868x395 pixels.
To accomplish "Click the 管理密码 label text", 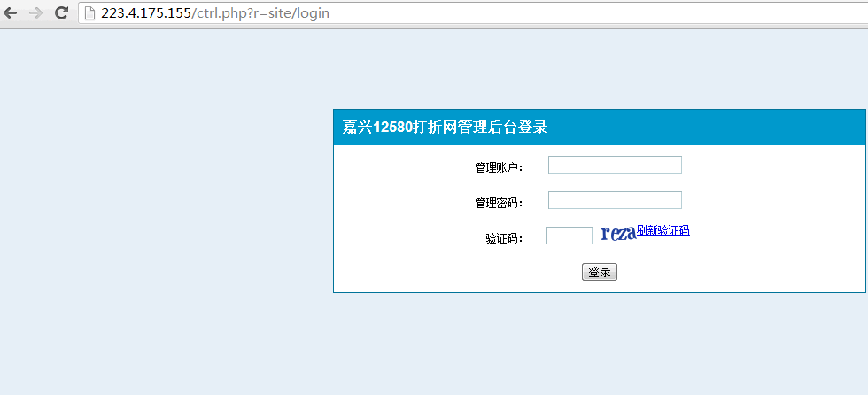I will (499, 203).
